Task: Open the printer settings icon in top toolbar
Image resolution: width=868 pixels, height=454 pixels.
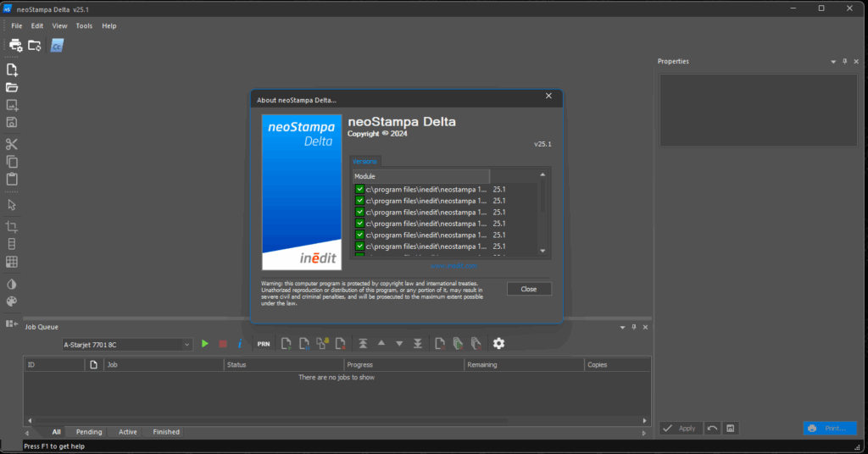Action: click(x=15, y=45)
